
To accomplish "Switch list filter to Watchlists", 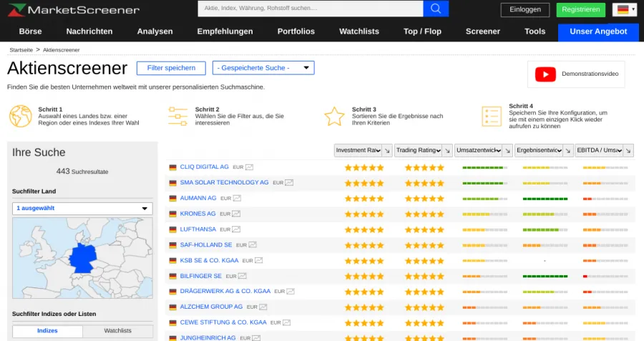I will (x=117, y=331).
